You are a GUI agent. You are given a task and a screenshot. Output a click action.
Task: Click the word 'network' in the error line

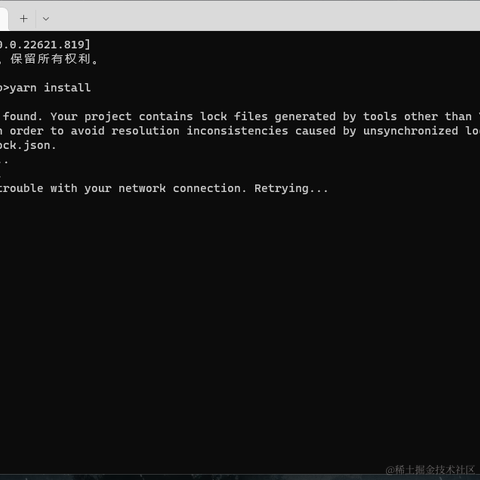(x=142, y=188)
